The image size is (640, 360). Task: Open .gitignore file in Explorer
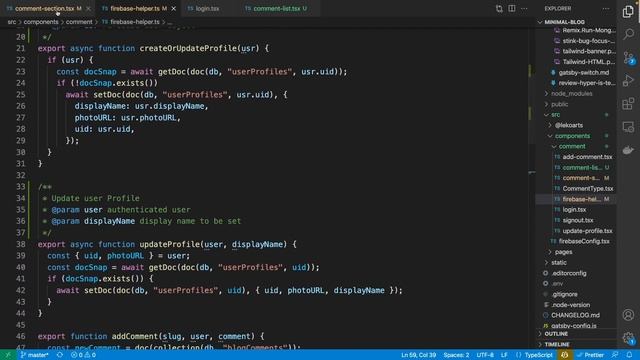coord(564,294)
